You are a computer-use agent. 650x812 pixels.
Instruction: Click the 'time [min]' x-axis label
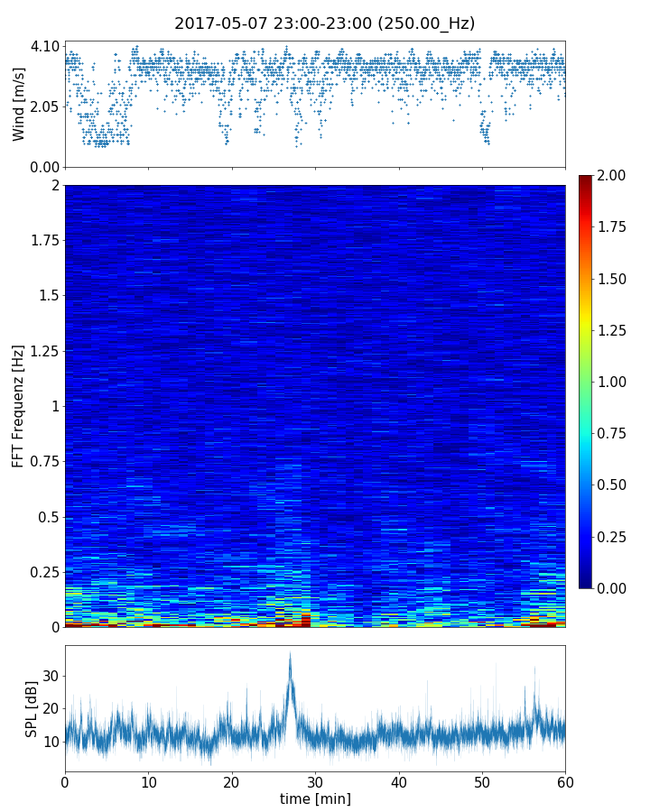click(315, 798)
